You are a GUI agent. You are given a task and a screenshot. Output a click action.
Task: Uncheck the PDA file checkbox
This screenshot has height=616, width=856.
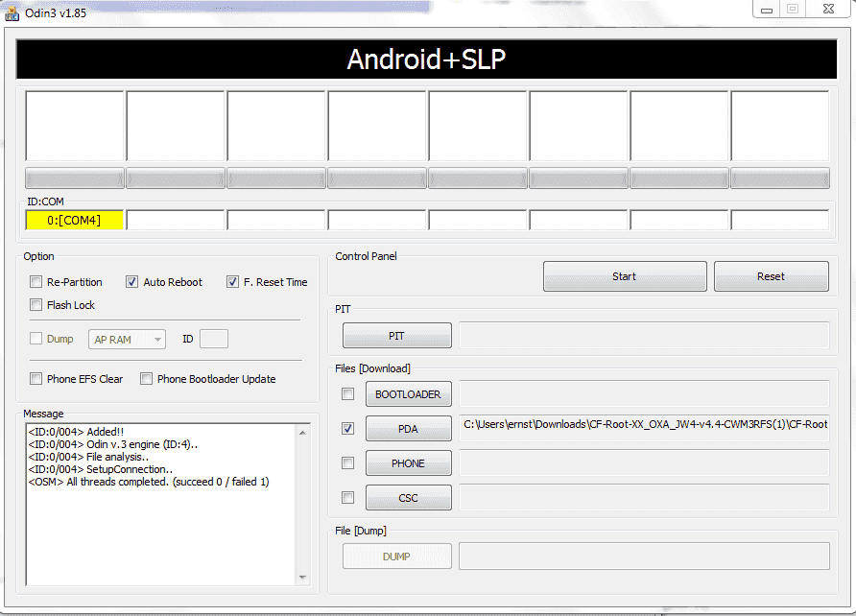coord(347,429)
